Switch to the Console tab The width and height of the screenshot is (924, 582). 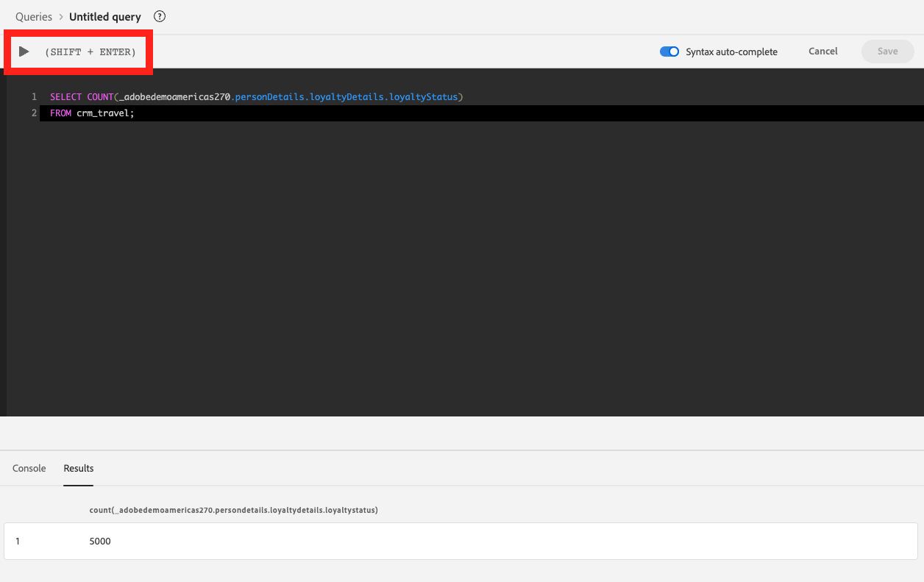(29, 468)
